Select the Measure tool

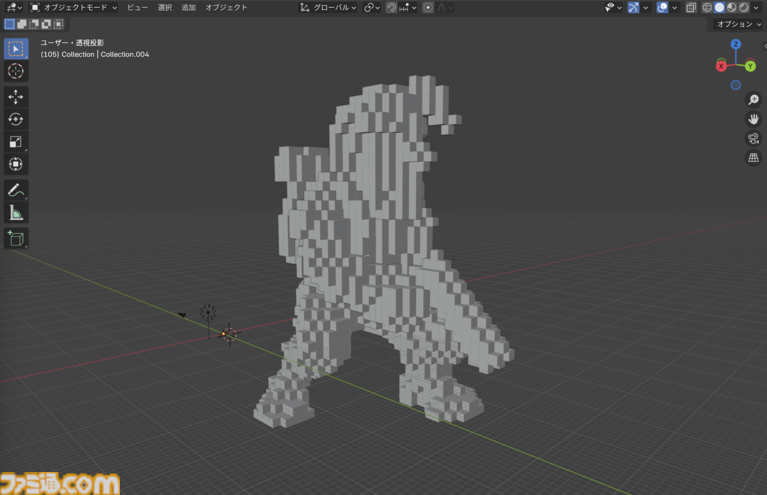(x=16, y=213)
